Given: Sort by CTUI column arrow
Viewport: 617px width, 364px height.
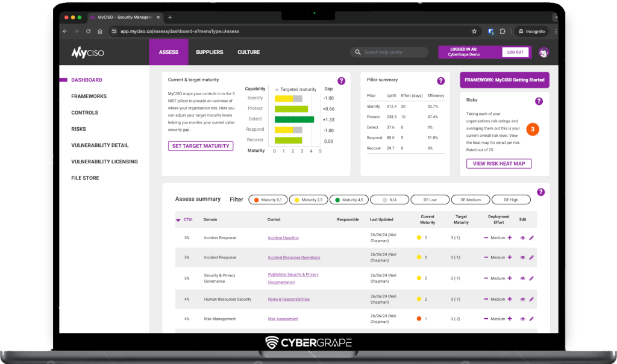Looking at the screenshot, I should pos(178,220).
